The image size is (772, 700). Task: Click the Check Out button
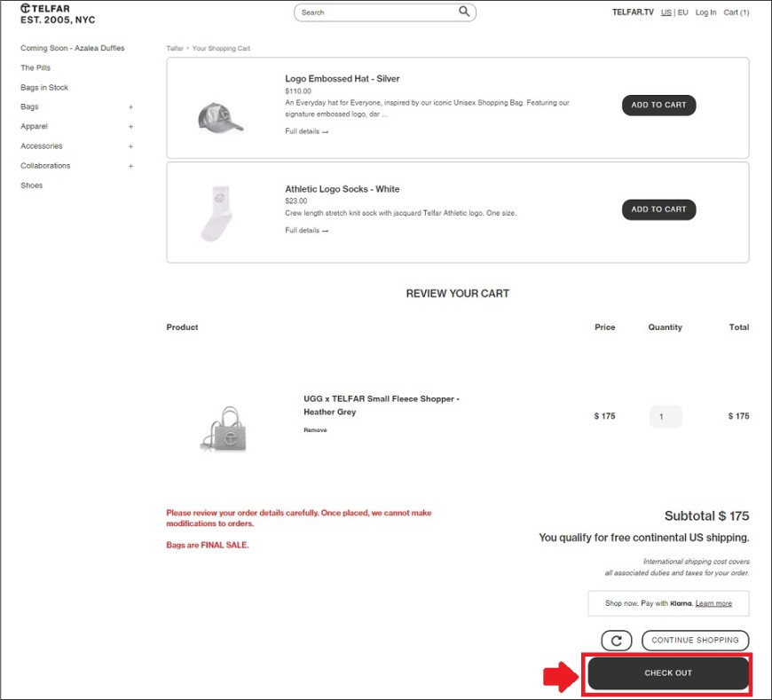point(668,672)
